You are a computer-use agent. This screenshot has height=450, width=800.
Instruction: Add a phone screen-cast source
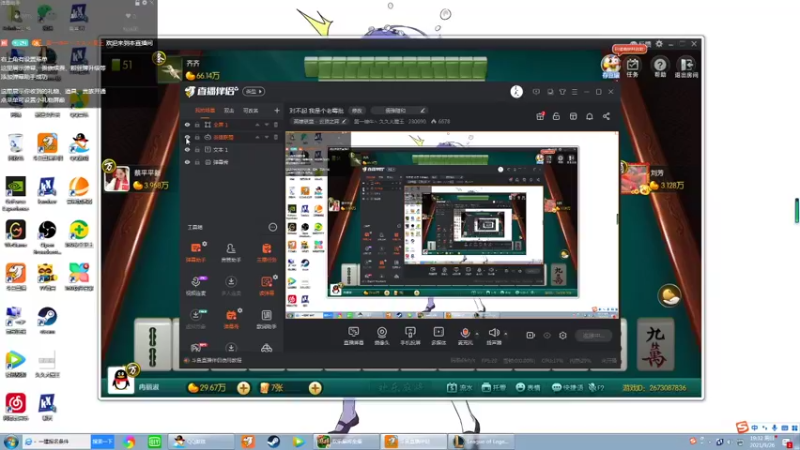[410, 336]
